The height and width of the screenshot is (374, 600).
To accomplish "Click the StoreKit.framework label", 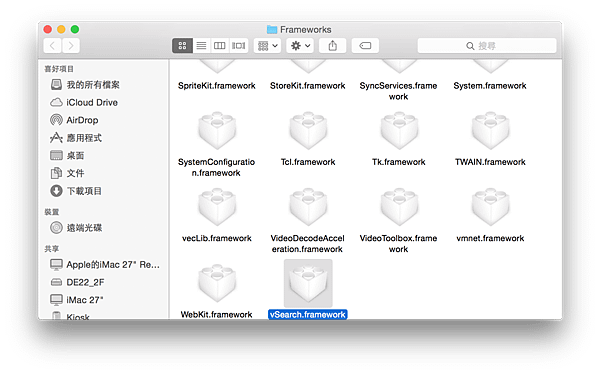I will pos(308,86).
